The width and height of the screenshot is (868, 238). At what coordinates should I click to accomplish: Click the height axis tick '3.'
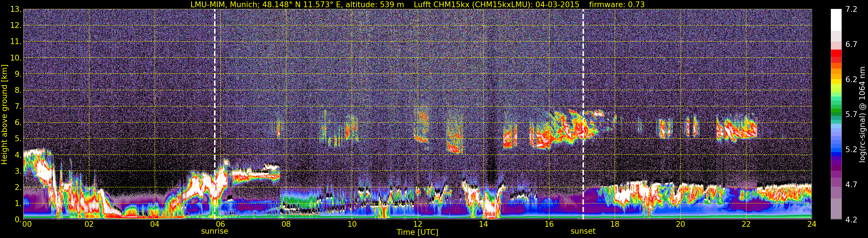pyautogui.click(x=18, y=171)
